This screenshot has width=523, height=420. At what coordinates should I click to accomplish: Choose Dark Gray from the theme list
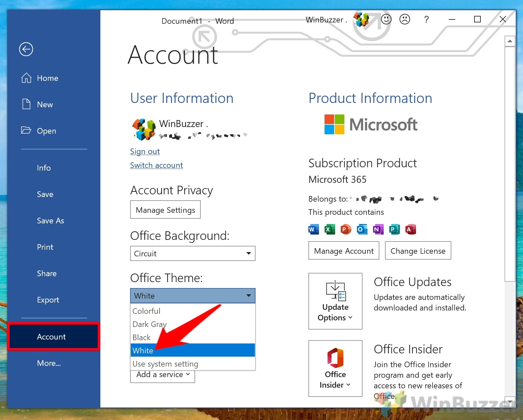(x=193, y=324)
